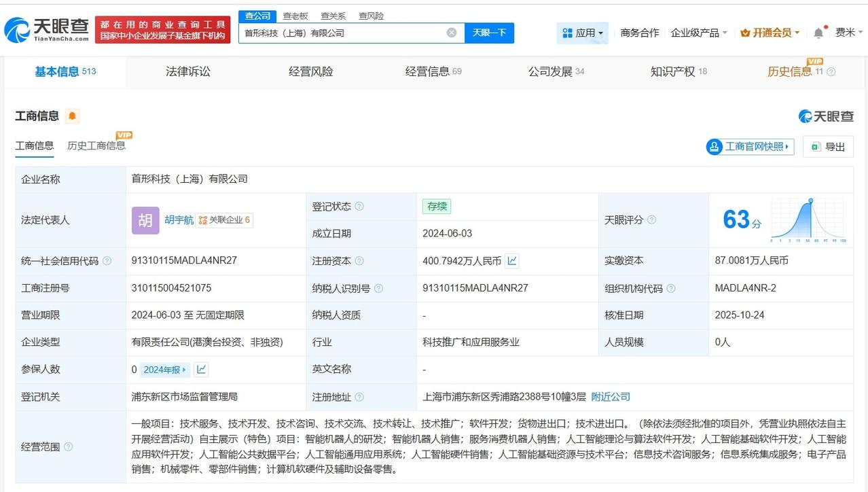Expand the 企业级产品 dropdown

pyautogui.click(x=699, y=33)
